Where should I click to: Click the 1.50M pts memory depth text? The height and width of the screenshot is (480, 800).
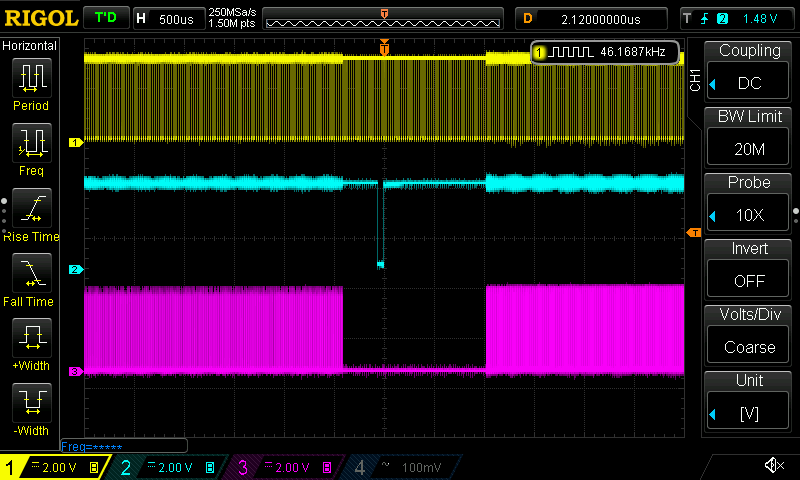point(232,23)
